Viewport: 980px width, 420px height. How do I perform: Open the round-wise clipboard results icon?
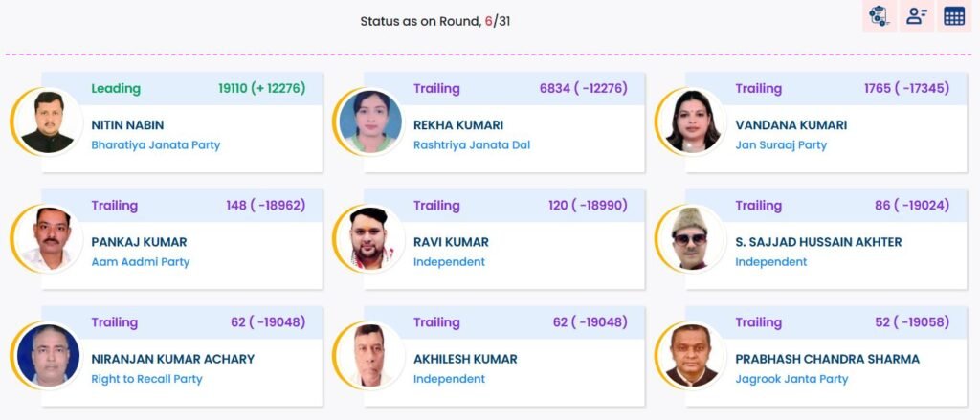pos(877,16)
